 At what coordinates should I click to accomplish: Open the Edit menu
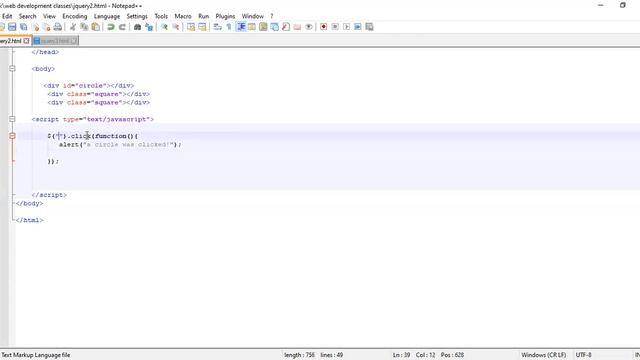pos(7,16)
